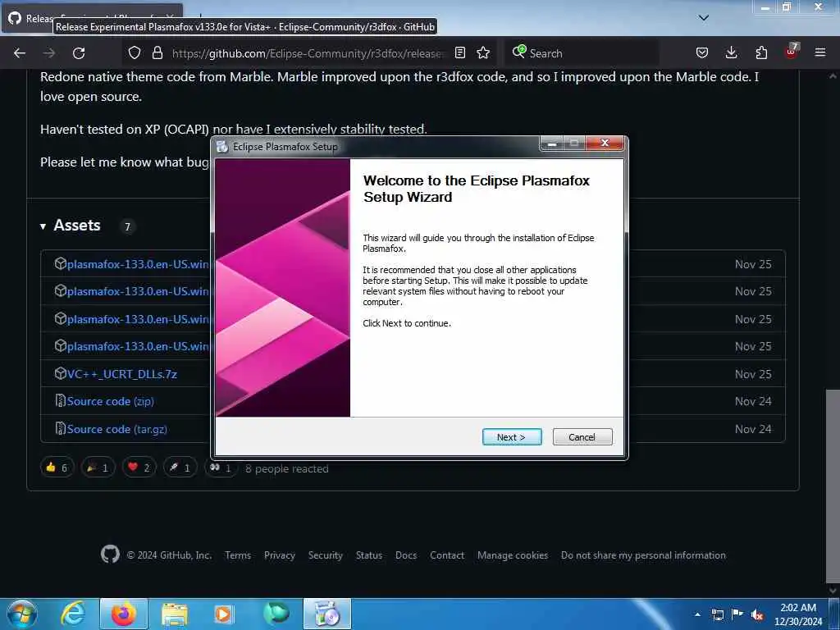Toggle the rocket reaction
840x630 pixels.
click(x=180, y=468)
